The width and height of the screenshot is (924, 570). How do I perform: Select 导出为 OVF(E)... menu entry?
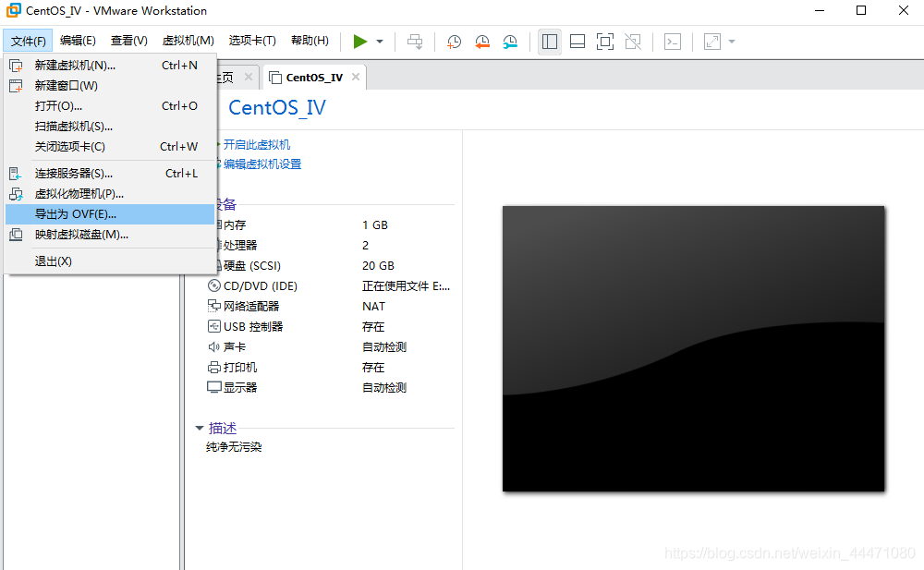pos(110,214)
